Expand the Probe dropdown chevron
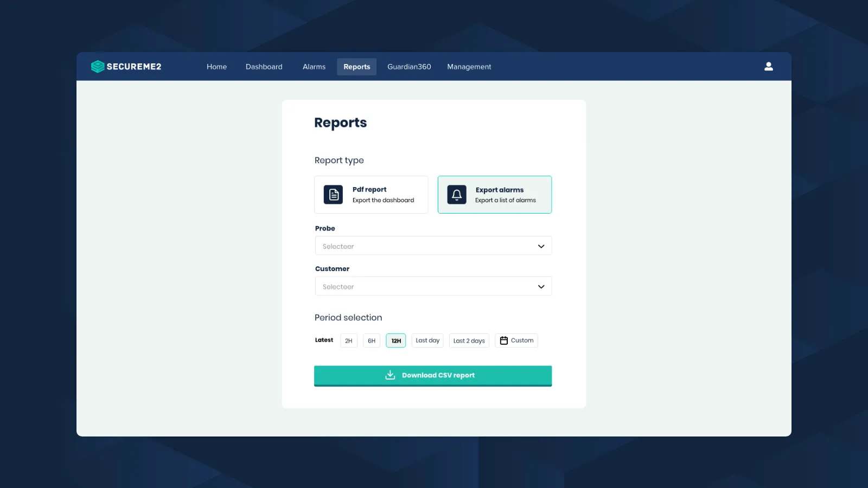The image size is (868, 488). (x=541, y=246)
